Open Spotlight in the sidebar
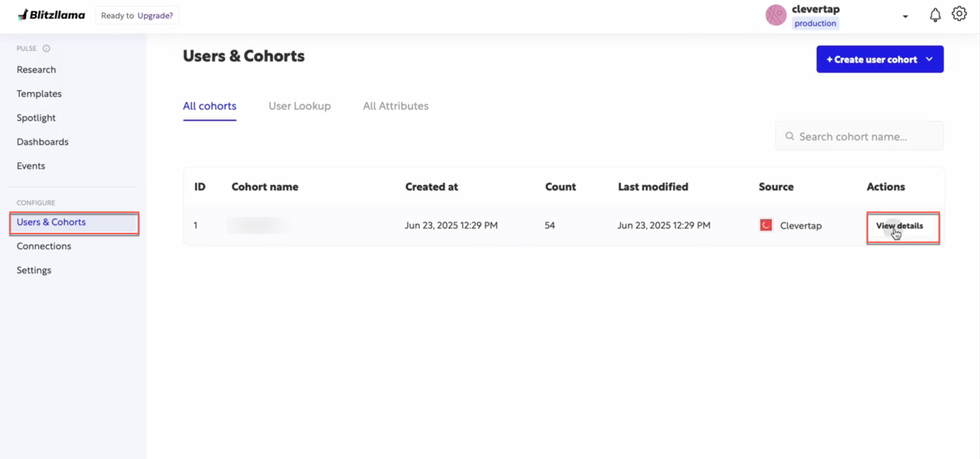The width and height of the screenshot is (980, 459). click(x=36, y=118)
